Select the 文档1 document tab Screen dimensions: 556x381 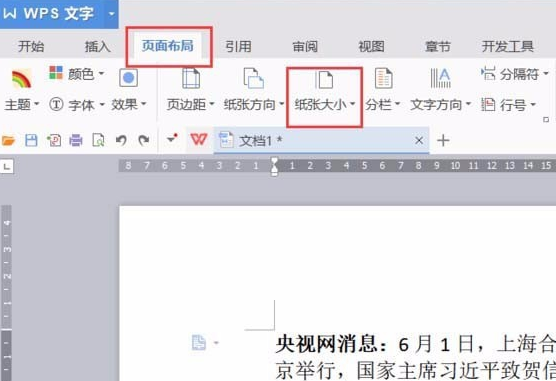click(321, 140)
